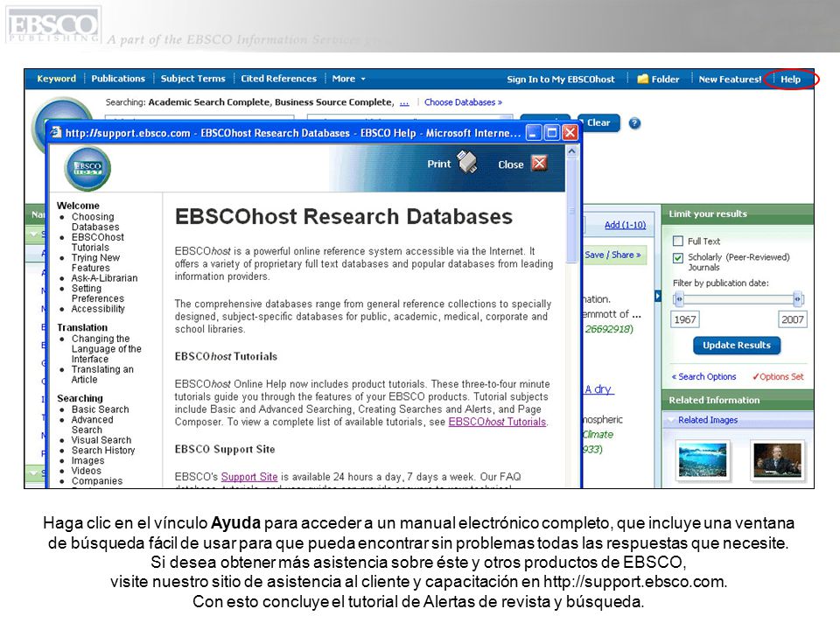Open Cited References in the top bar
The image size is (840, 630).
pos(278,79)
